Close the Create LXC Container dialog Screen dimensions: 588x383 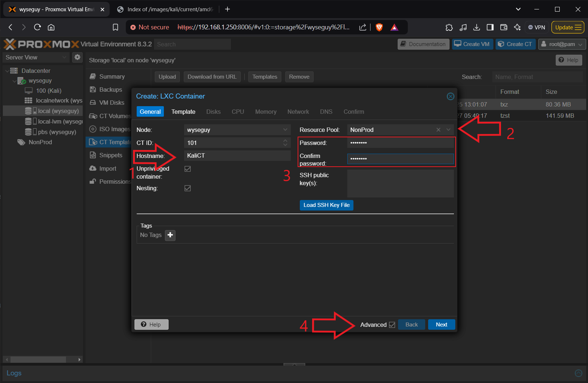[x=450, y=96]
